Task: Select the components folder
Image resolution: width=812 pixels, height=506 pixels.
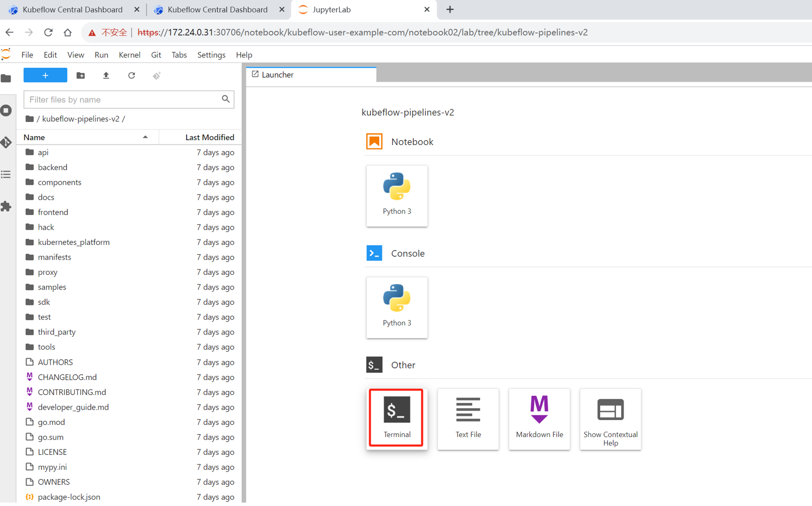Action: [129, 182]
